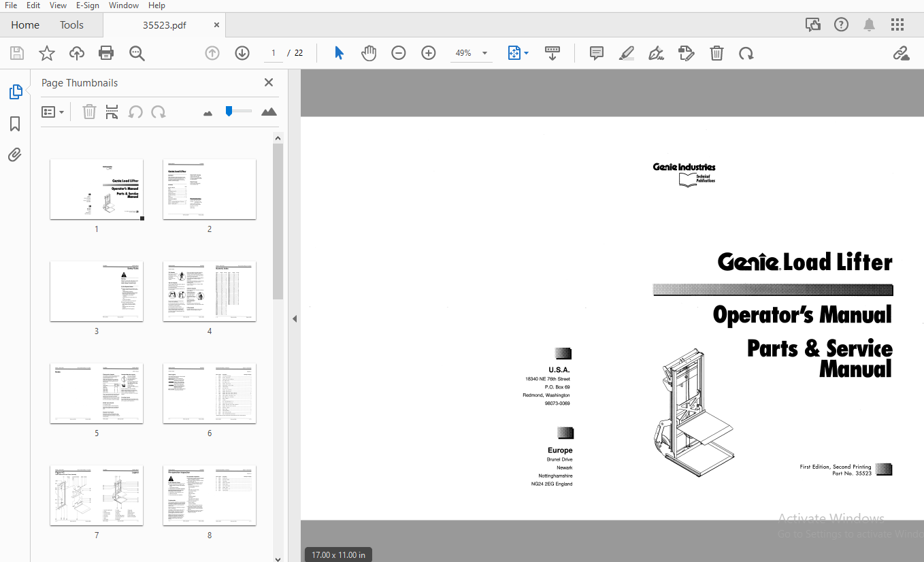Open the share review chat icon in the header
The width and height of the screenshot is (924, 562).
[x=813, y=25]
